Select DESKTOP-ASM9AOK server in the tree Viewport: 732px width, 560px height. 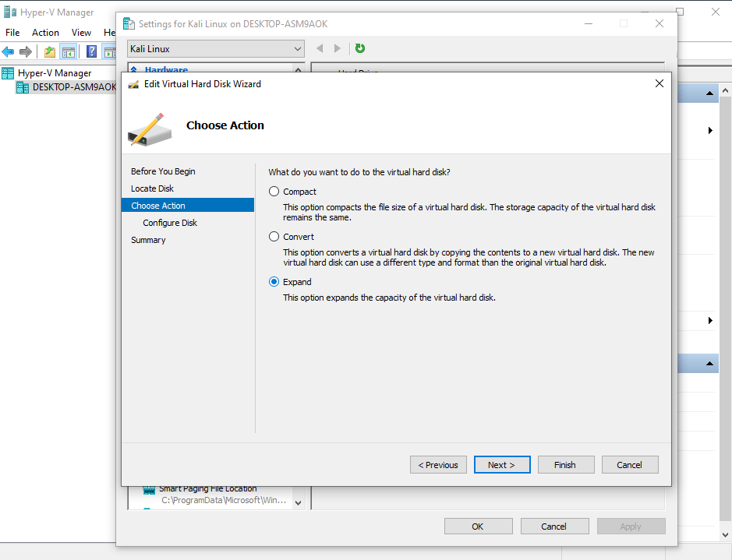(74, 87)
